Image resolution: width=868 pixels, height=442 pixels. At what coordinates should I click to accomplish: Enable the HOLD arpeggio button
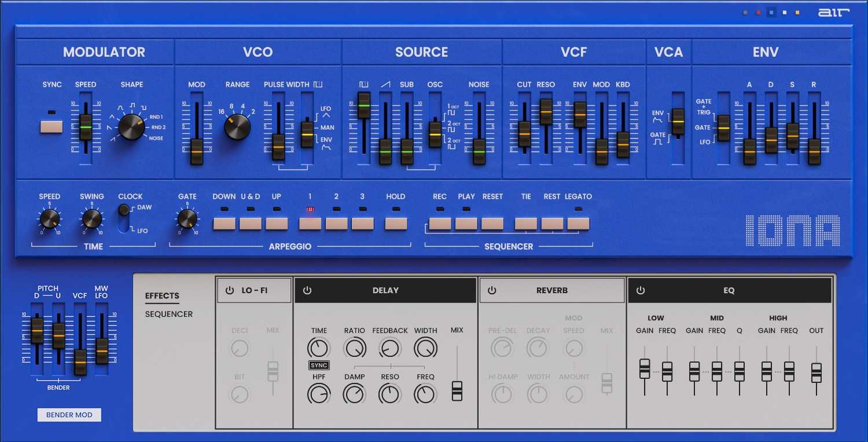(395, 222)
